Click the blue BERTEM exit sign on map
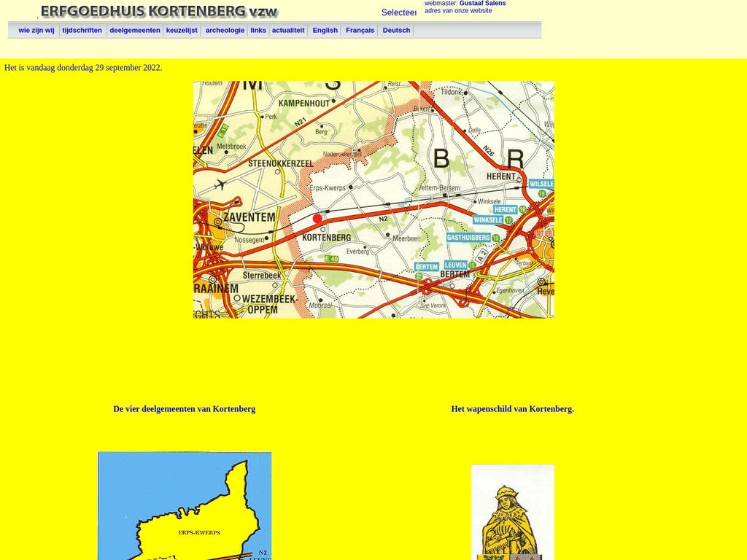747x560 pixels. pos(426,267)
